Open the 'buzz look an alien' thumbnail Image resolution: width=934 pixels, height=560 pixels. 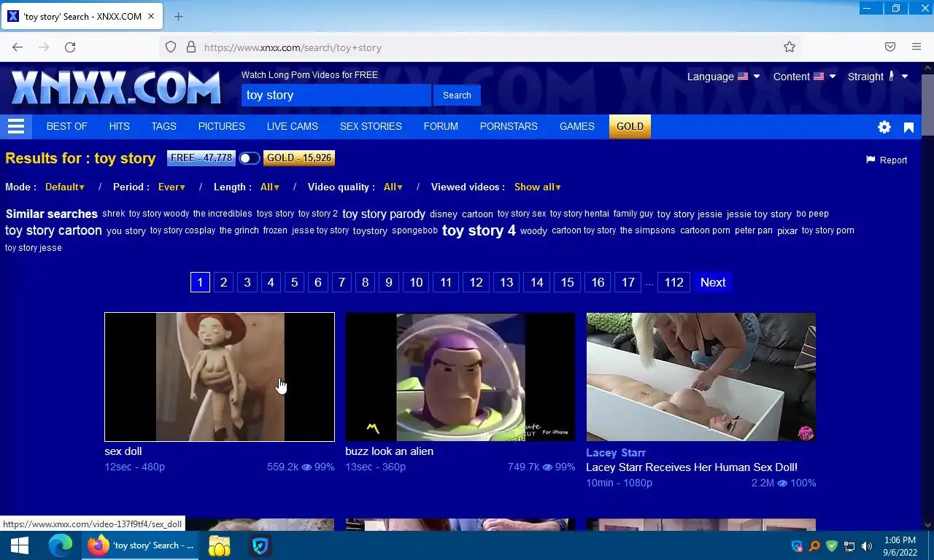(460, 377)
